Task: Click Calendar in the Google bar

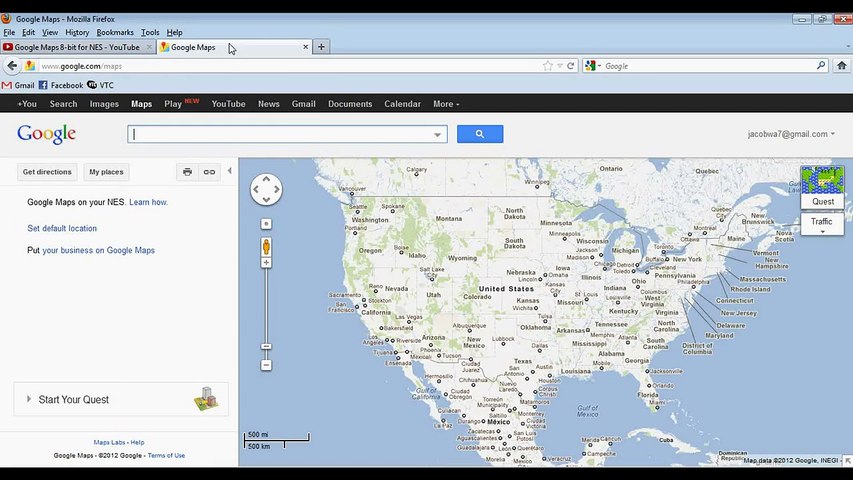Action: pos(403,104)
